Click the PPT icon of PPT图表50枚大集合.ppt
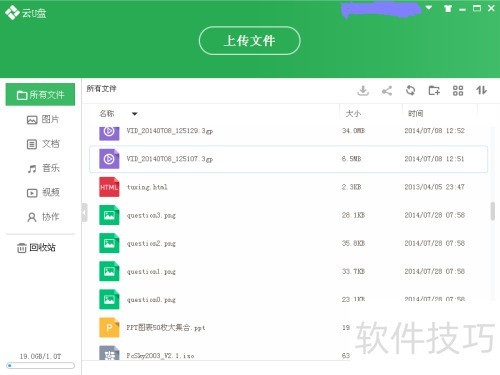Viewport: 500px width, 375px height. 109,328
